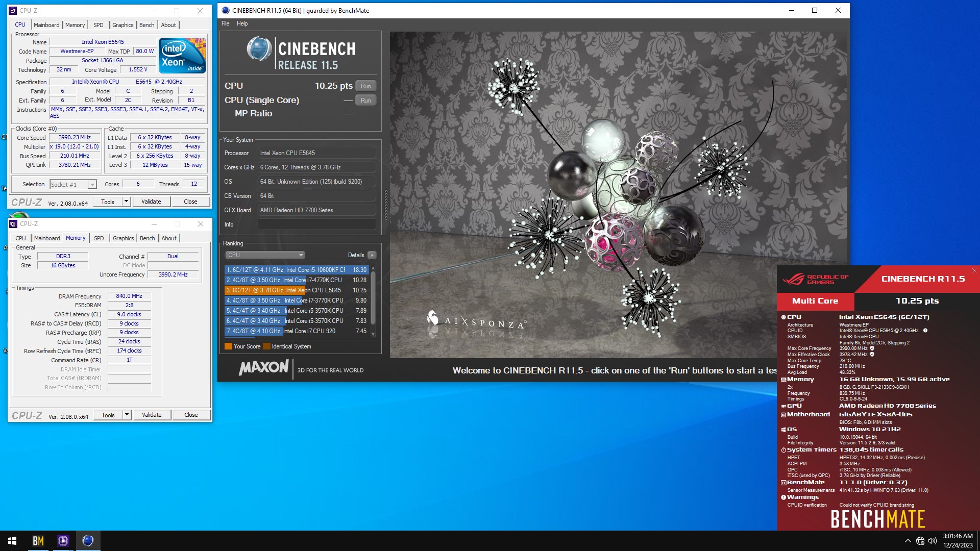Select the i7-3770K ranking entry
This screenshot has height=551, width=980.
click(297, 300)
